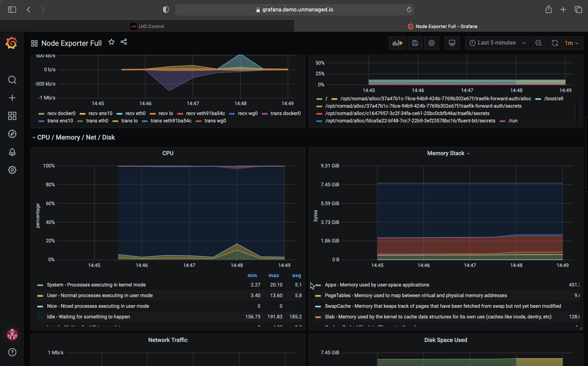Viewport: 588px width, 366px height.
Task: Click the grafana.demo.unmanaged.io address bar
Action: point(294,10)
